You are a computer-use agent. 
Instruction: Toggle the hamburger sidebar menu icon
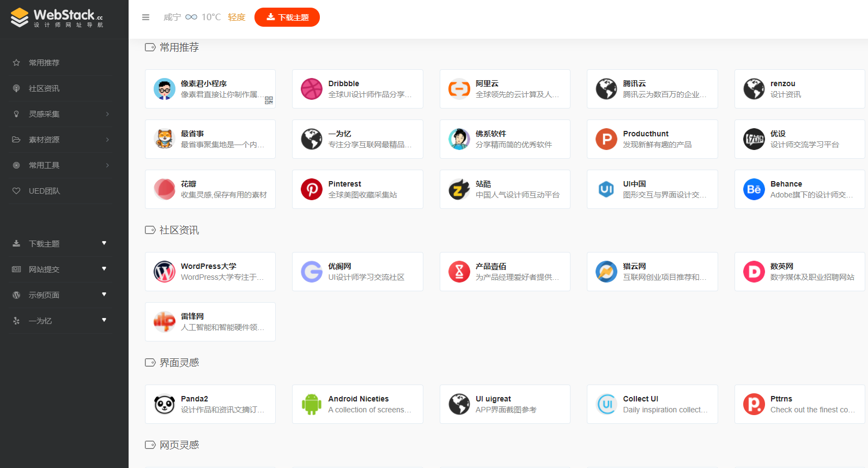tap(145, 17)
